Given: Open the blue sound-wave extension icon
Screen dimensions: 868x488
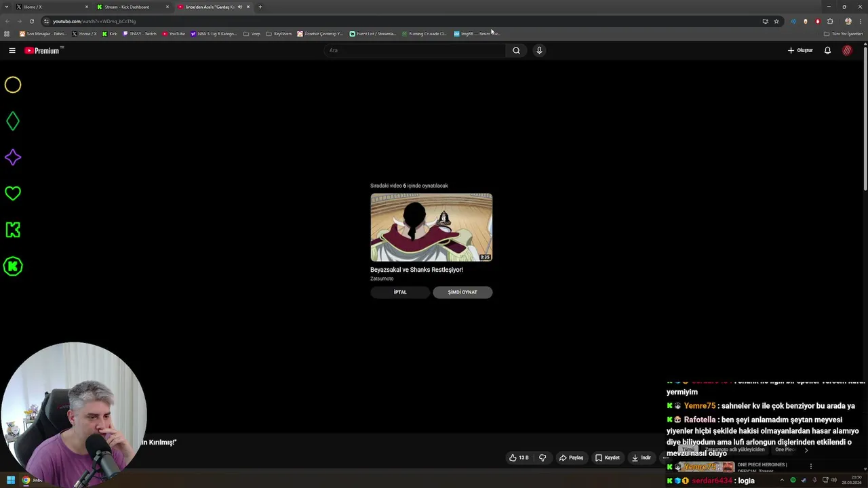Looking at the screenshot, I should point(793,21).
